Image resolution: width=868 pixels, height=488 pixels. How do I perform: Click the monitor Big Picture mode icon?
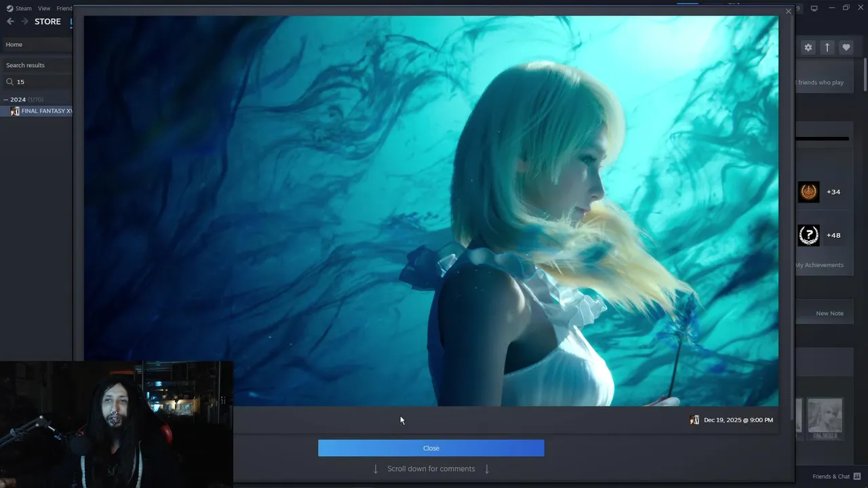814,8
